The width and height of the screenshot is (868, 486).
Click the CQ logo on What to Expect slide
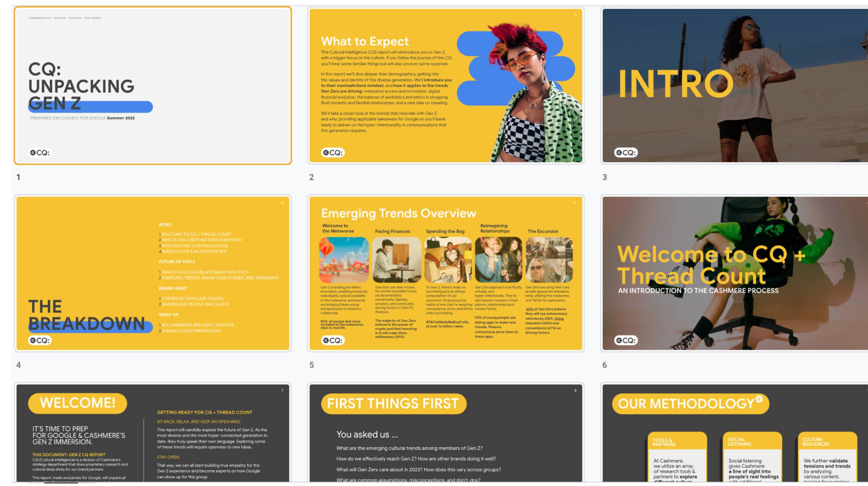point(333,153)
